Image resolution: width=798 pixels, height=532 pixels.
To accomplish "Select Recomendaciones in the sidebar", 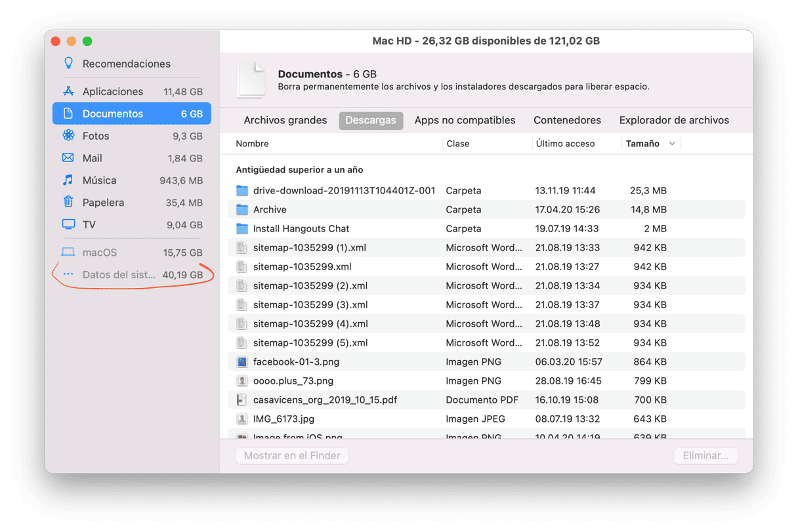I will pos(127,64).
